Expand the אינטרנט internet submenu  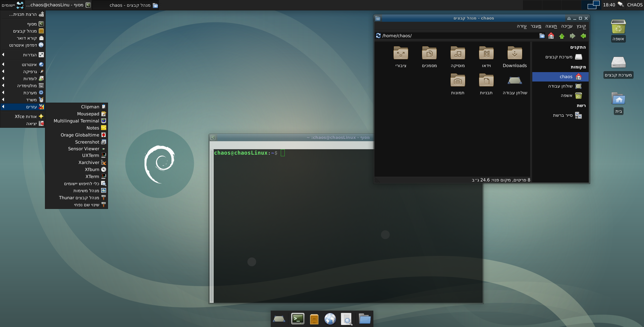23,64
